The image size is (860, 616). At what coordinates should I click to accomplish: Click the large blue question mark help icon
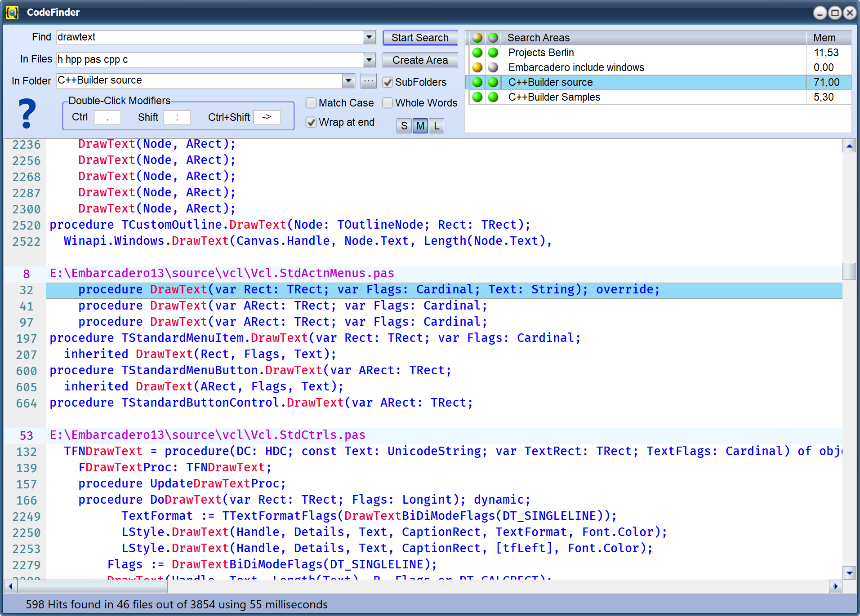coord(27,114)
